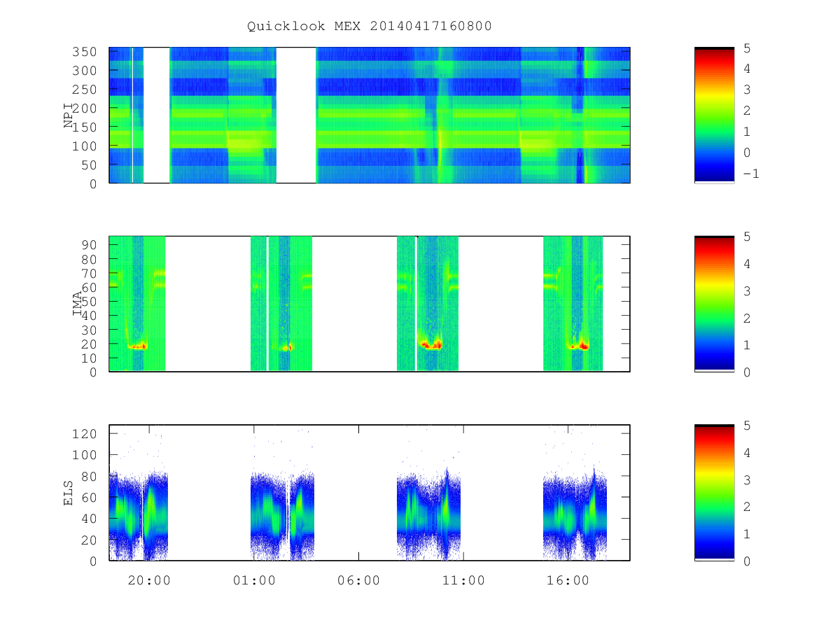Click the 5 label on ELS color bar
The height and width of the screenshot is (630, 840).
click(747, 426)
